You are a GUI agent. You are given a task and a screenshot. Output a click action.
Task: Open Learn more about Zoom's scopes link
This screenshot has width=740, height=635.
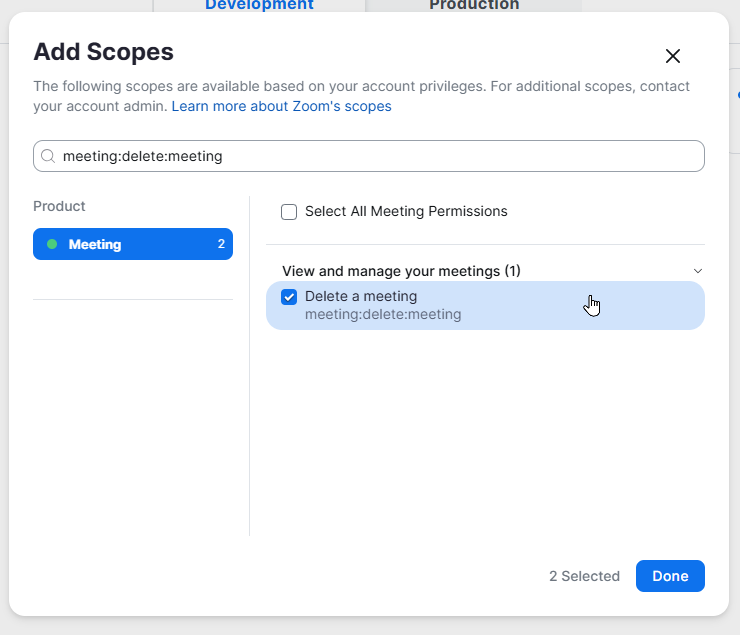pyautogui.click(x=281, y=106)
